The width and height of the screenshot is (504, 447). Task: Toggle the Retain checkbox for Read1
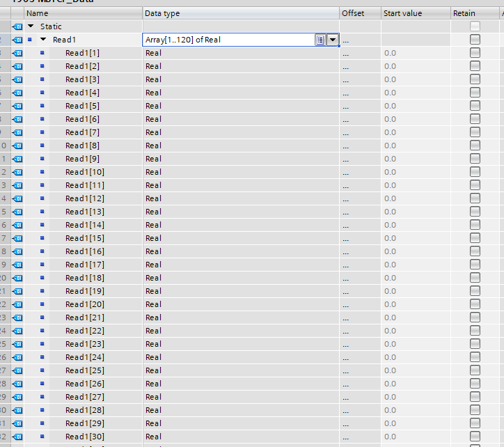[475, 40]
